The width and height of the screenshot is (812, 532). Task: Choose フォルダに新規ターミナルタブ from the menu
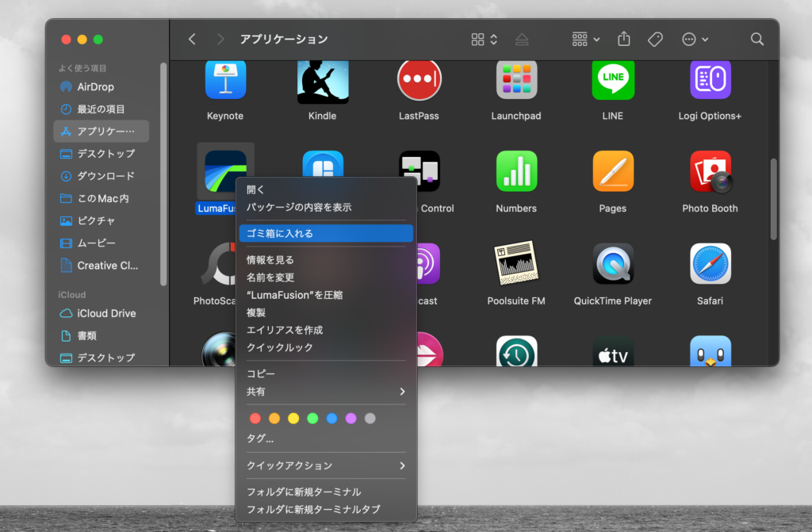[326, 510]
